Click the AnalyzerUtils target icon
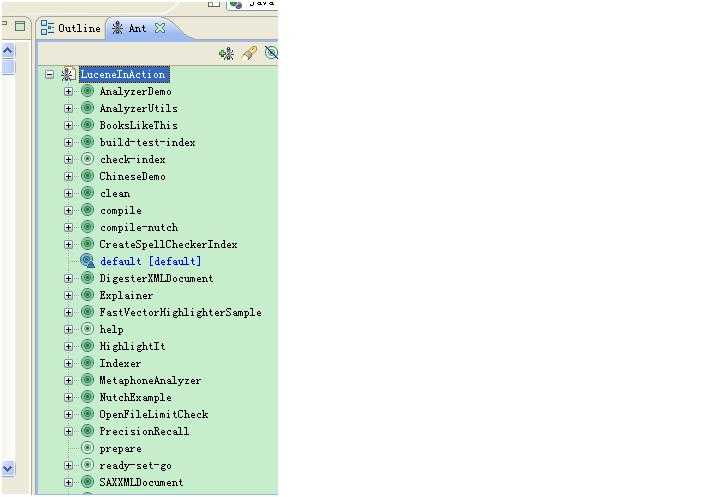This screenshot has height=497, width=720. click(87, 108)
